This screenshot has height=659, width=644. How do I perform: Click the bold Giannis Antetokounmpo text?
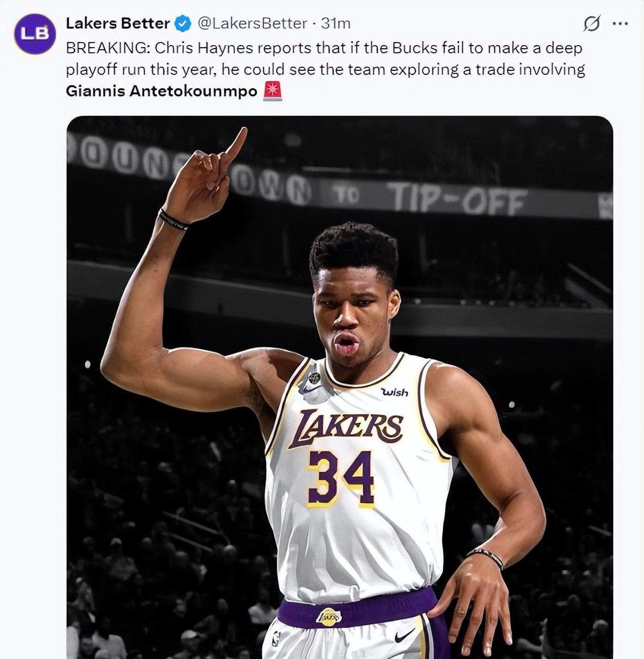click(161, 91)
